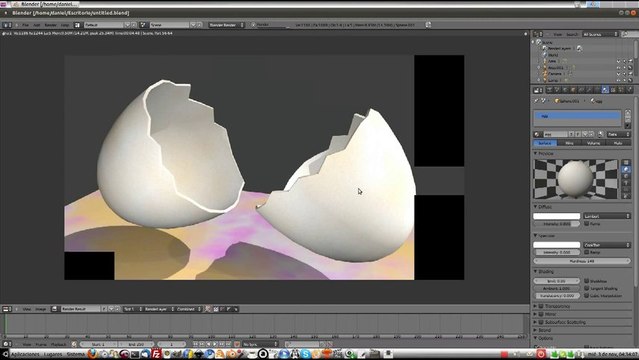
Task: Toggle Camara viewport visibility eye
Action: tap(618, 74)
